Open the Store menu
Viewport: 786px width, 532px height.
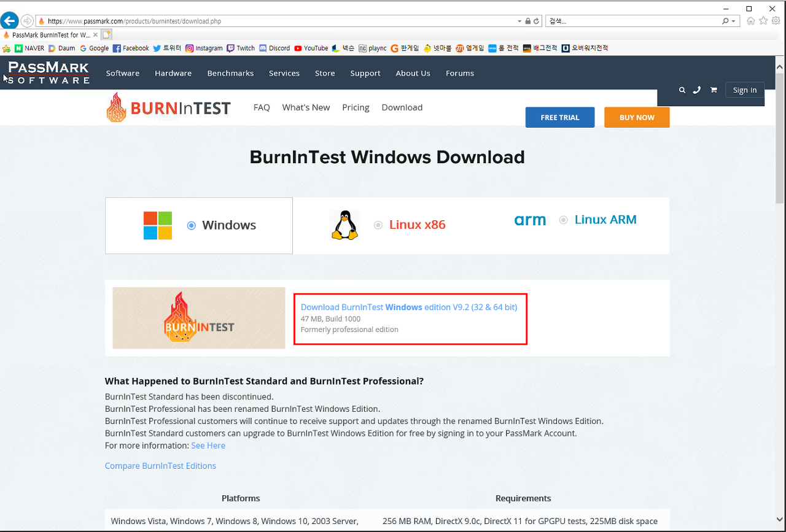pos(325,73)
